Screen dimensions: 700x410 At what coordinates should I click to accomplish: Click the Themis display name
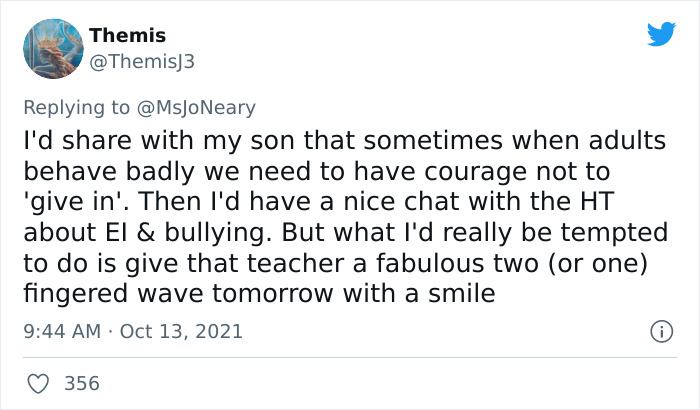click(127, 35)
